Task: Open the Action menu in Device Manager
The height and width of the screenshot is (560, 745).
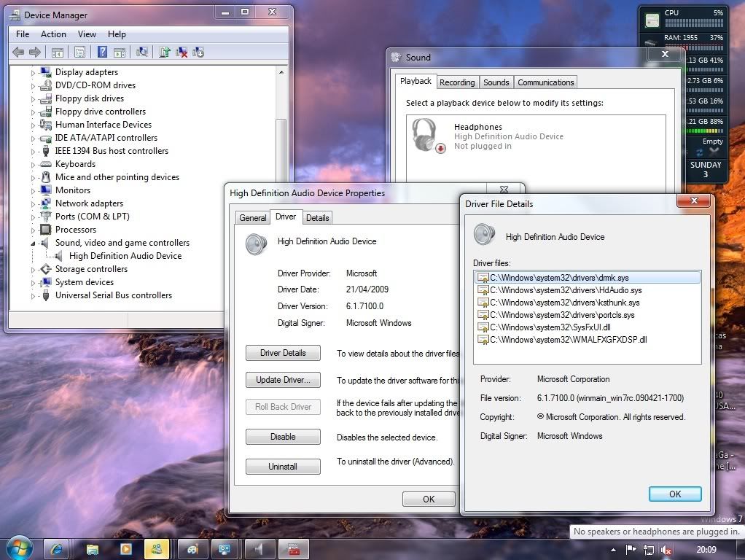Action: pos(53,34)
